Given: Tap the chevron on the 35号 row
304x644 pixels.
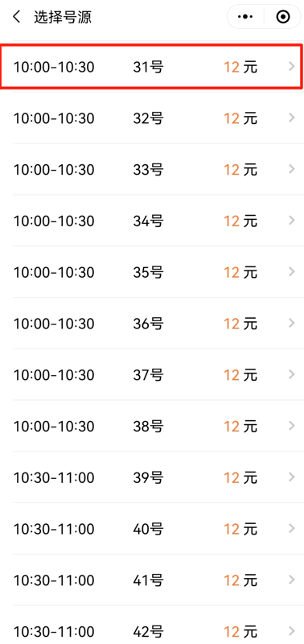Looking at the screenshot, I should 292,271.
